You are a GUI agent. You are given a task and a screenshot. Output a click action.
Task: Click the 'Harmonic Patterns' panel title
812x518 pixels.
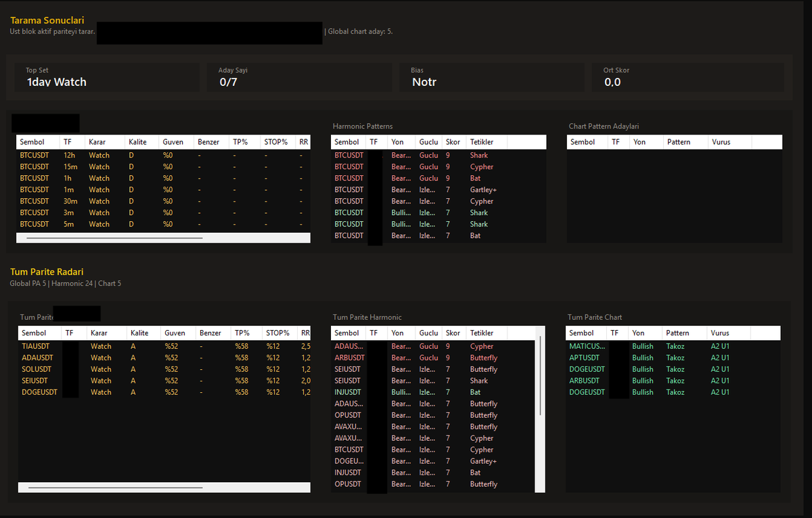(x=363, y=126)
